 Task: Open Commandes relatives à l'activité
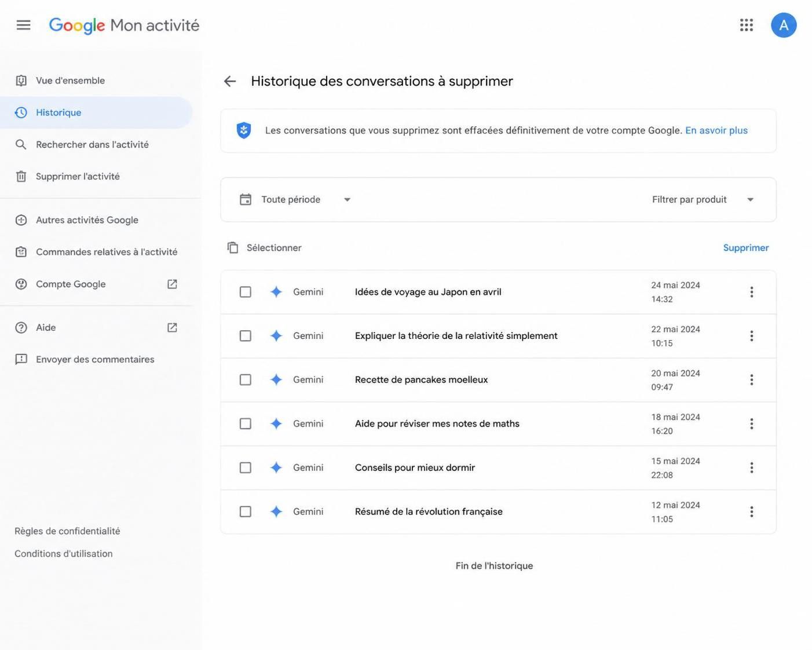pyautogui.click(x=96, y=252)
